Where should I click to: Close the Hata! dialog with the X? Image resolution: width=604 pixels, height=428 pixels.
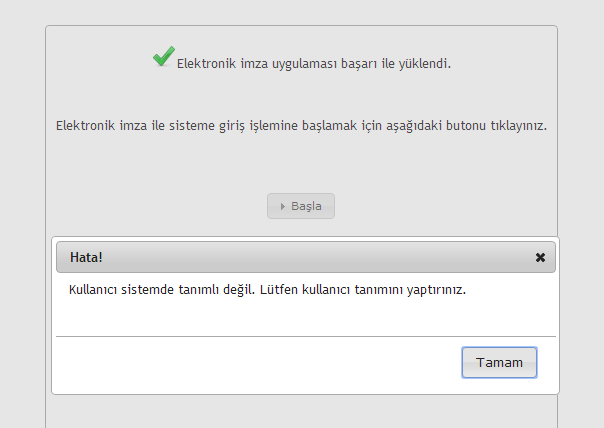pyautogui.click(x=540, y=257)
